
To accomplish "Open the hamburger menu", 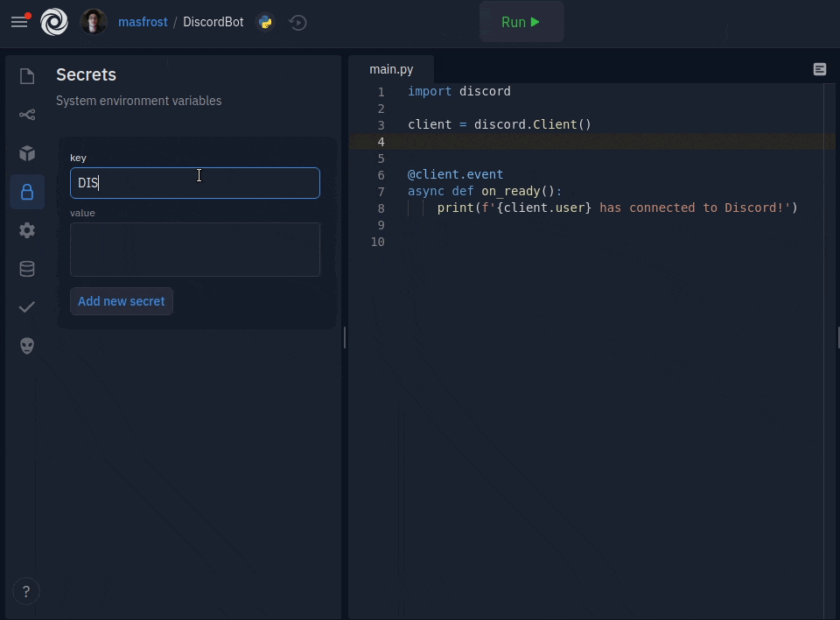I will click(19, 22).
